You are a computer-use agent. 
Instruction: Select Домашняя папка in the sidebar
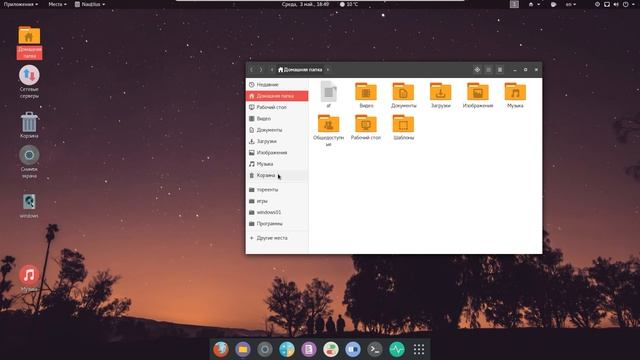(x=277, y=96)
